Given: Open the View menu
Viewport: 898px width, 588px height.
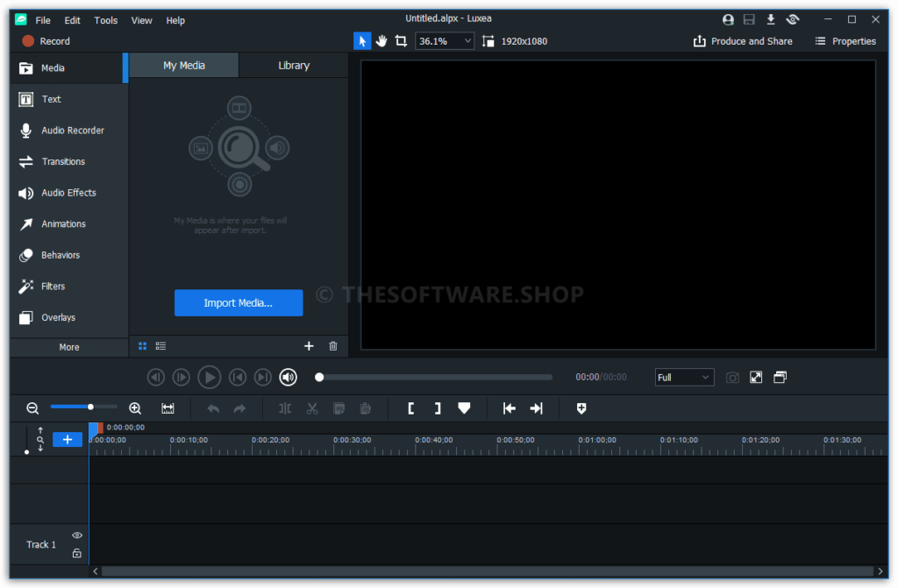Looking at the screenshot, I should click(141, 20).
